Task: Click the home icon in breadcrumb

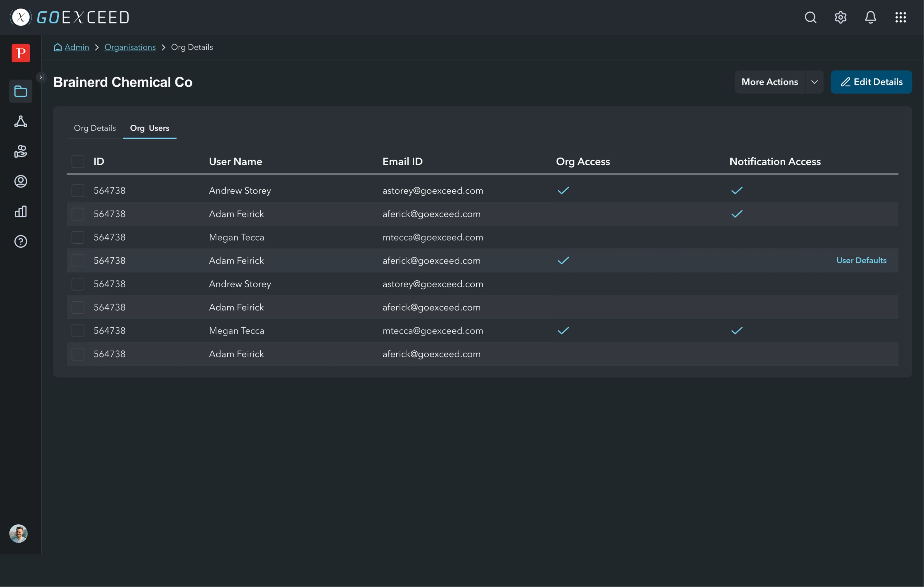Action: [x=58, y=47]
